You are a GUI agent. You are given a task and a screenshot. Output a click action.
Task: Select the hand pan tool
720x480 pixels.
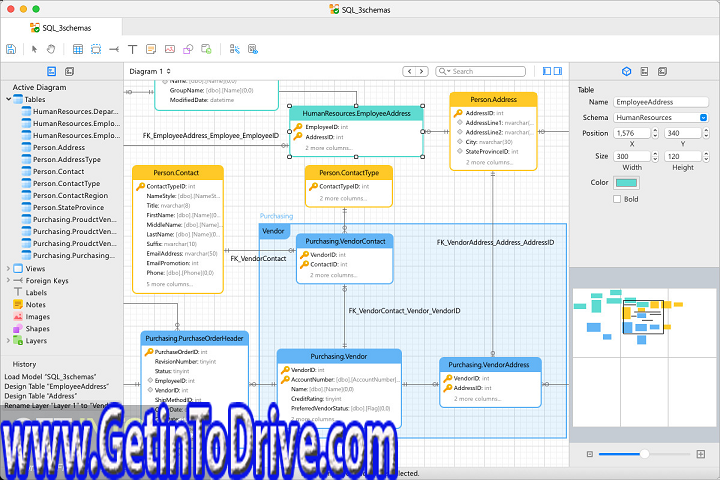coord(51,49)
